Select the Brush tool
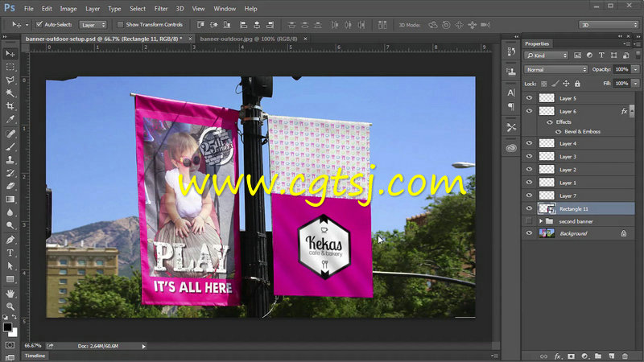 click(10, 147)
